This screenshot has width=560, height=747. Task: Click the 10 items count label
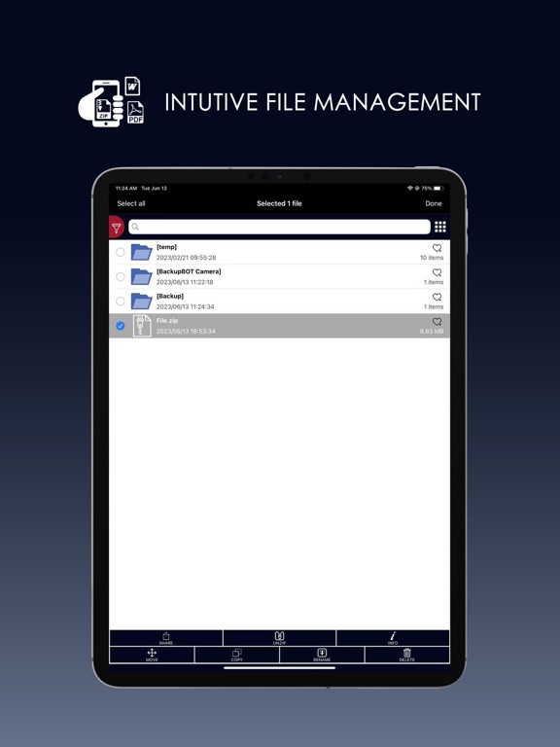click(432, 258)
